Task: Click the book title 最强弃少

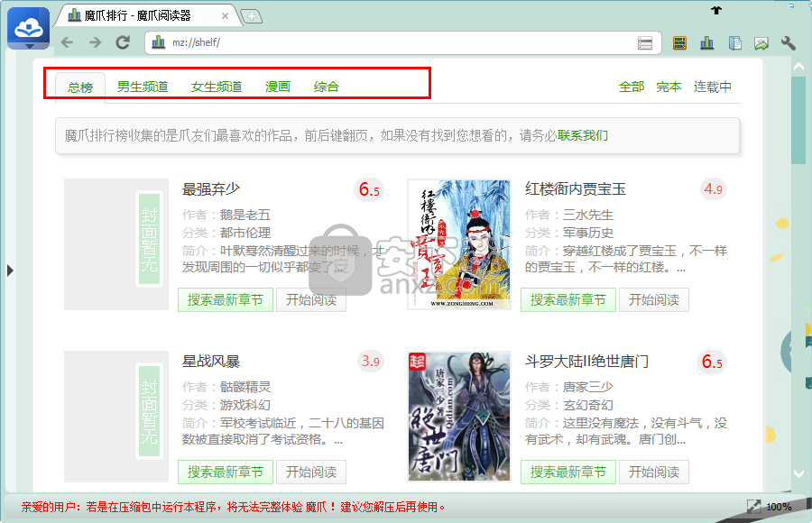Action: coord(211,189)
